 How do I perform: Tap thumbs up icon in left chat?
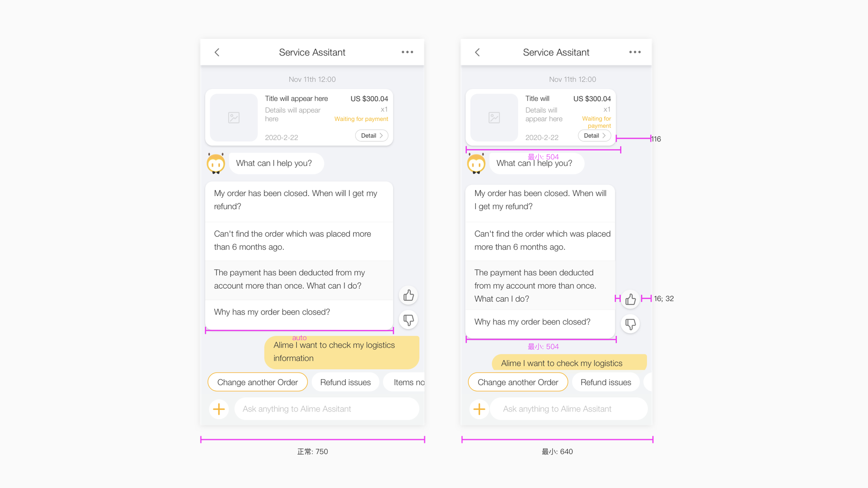[x=409, y=296]
